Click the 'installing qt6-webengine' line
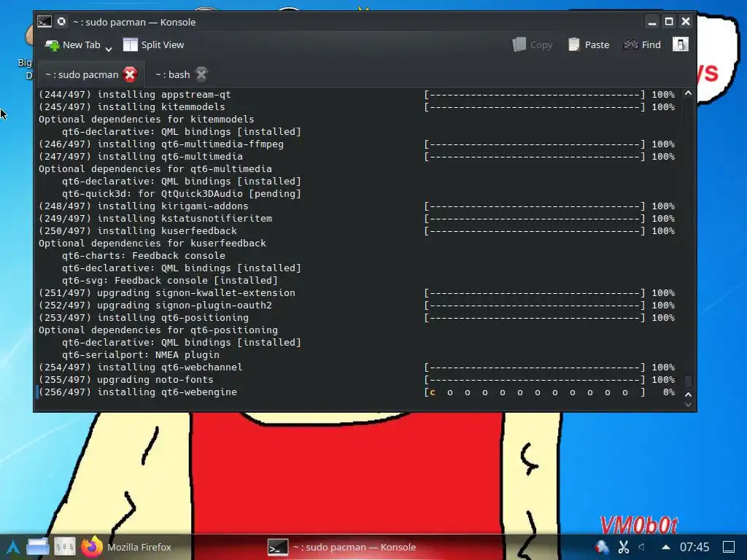Viewport: 747px width, 560px height. click(x=138, y=392)
